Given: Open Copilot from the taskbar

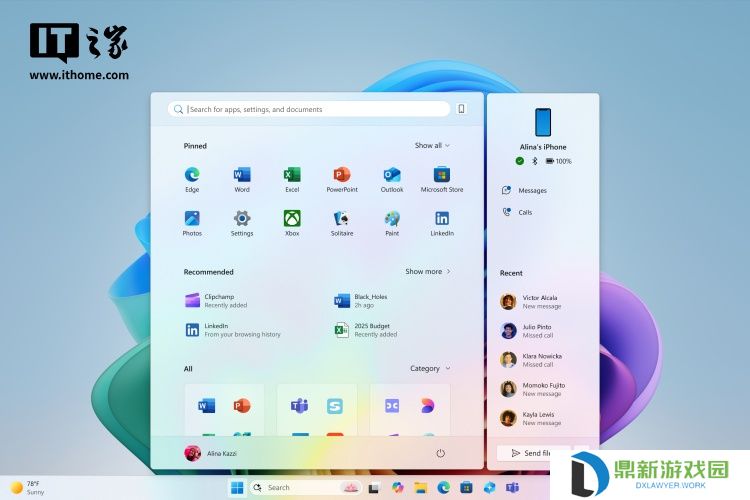Looking at the screenshot, I should point(397,488).
